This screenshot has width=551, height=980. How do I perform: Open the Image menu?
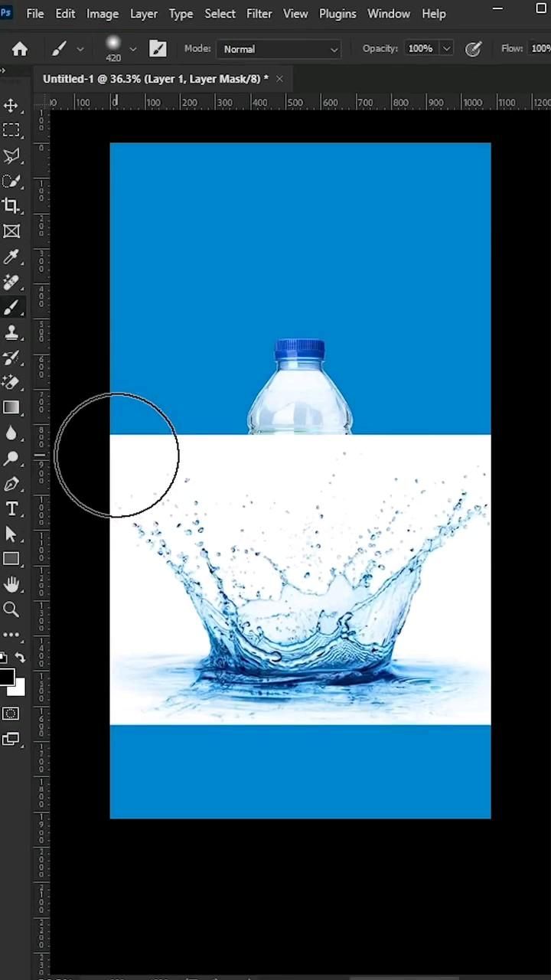(103, 14)
